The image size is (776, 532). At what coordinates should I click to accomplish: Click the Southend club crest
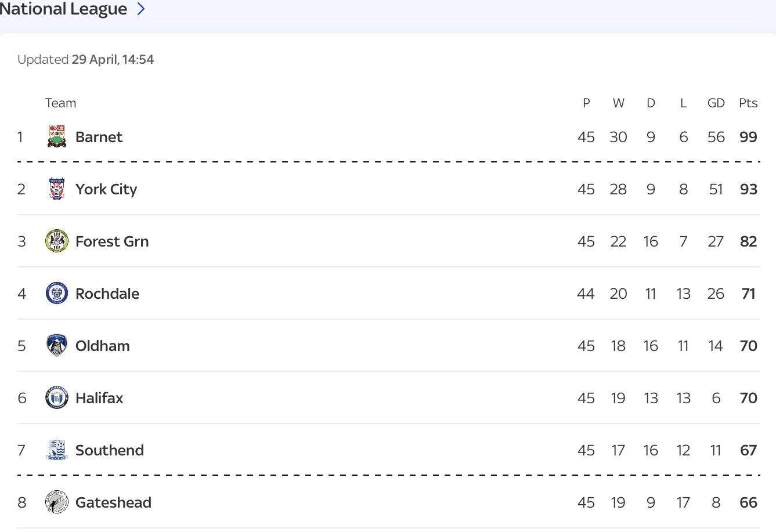(x=57, y=450)
